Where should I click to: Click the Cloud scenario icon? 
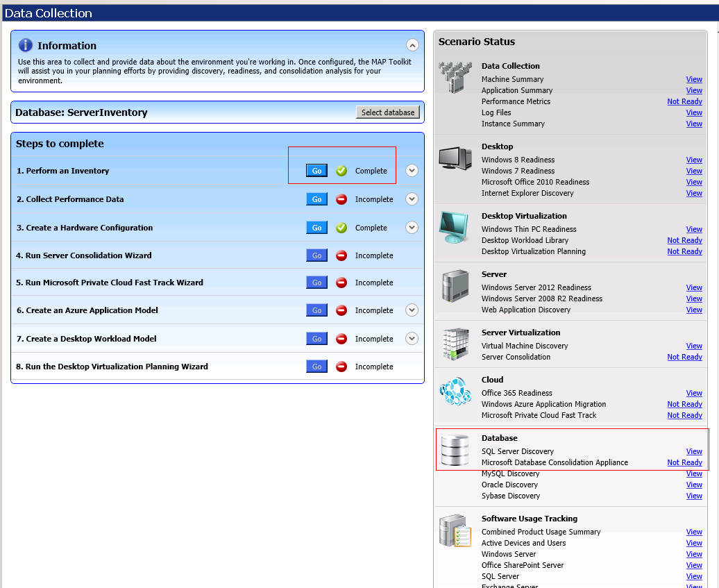point(455,392)
